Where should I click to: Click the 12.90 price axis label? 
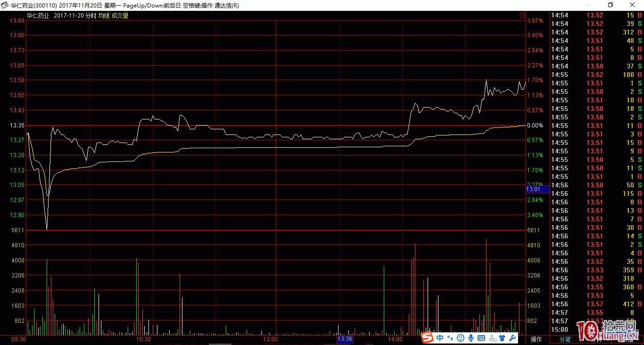(18, 215)
